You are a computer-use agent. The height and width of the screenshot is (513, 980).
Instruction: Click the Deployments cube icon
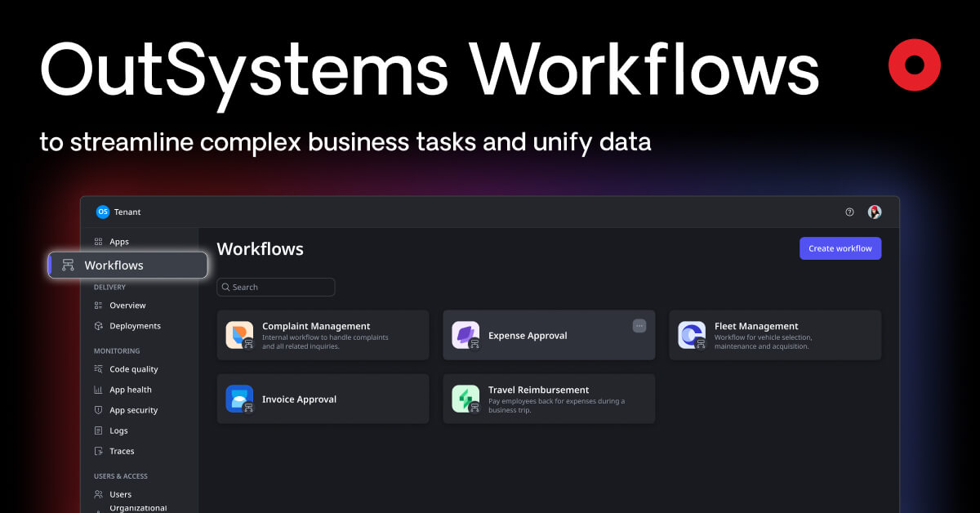click(x=98, y=326)
